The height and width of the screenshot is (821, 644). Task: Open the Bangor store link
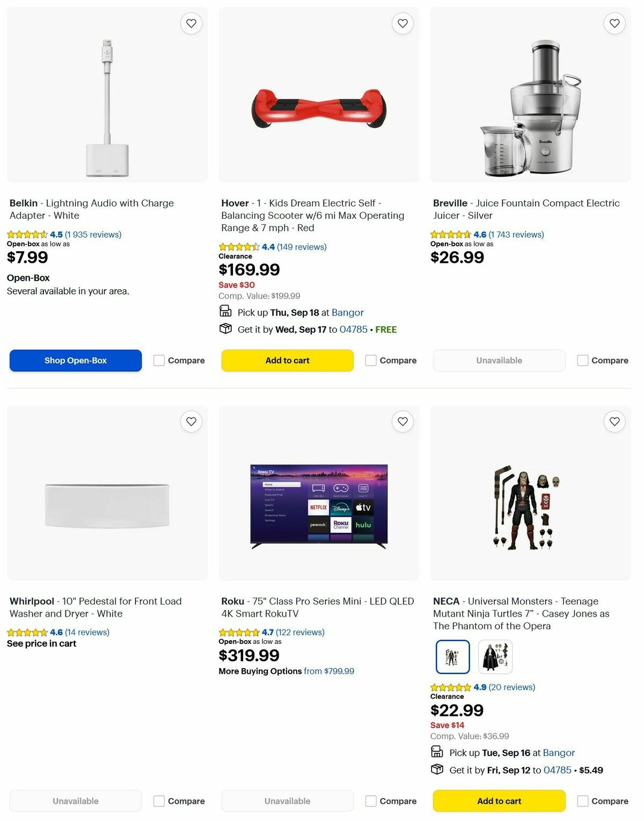(348, 312)
